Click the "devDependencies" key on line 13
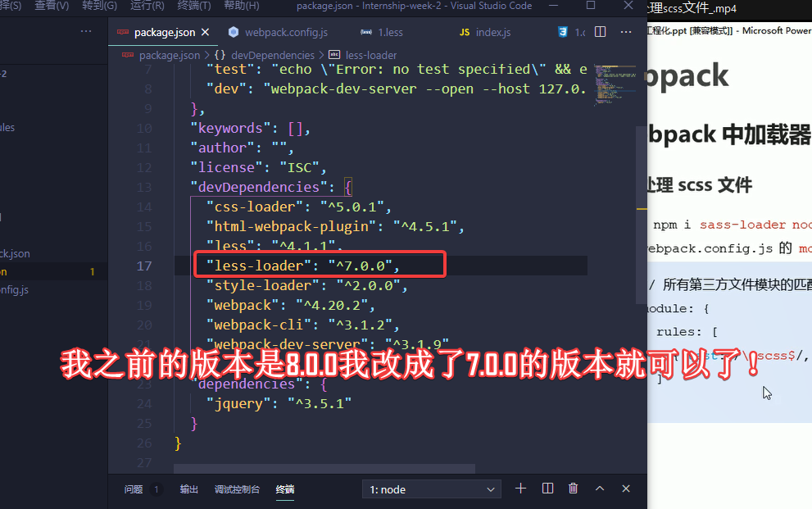The image size is (812, 509). click(x=258, y=187)
